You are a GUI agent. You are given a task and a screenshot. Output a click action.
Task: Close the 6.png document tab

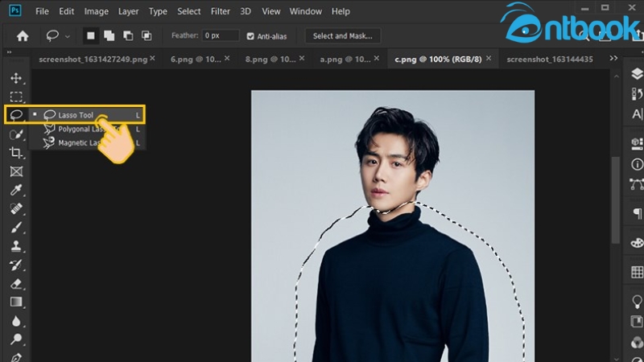click(227, 58)
